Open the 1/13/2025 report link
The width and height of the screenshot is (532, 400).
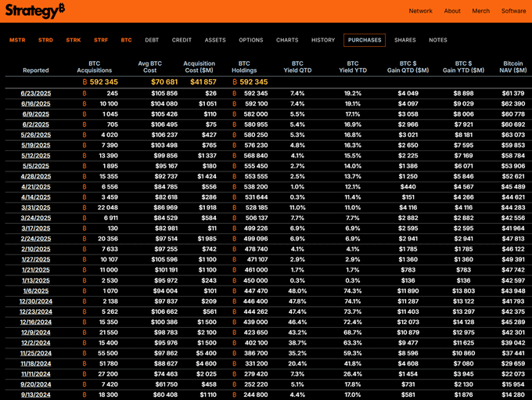[x=36, y=280]
